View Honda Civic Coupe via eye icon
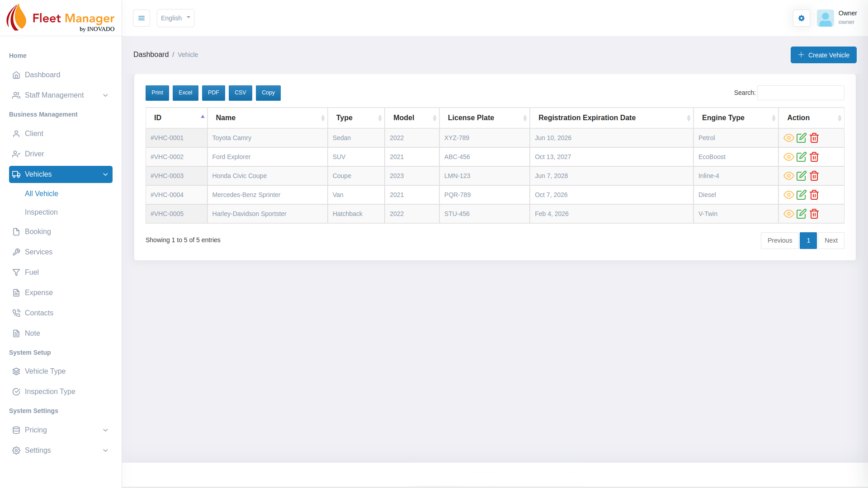 coord(788,176)
